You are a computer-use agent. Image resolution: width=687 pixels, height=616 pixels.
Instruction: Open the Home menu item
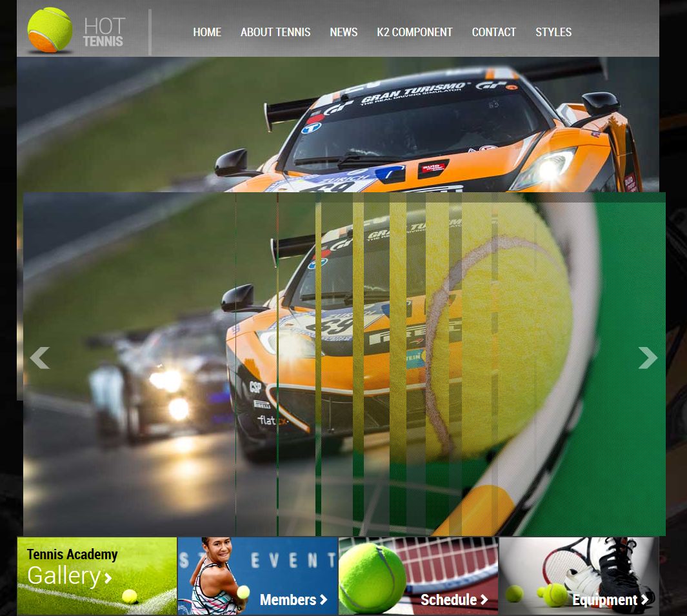coord(207,32)
